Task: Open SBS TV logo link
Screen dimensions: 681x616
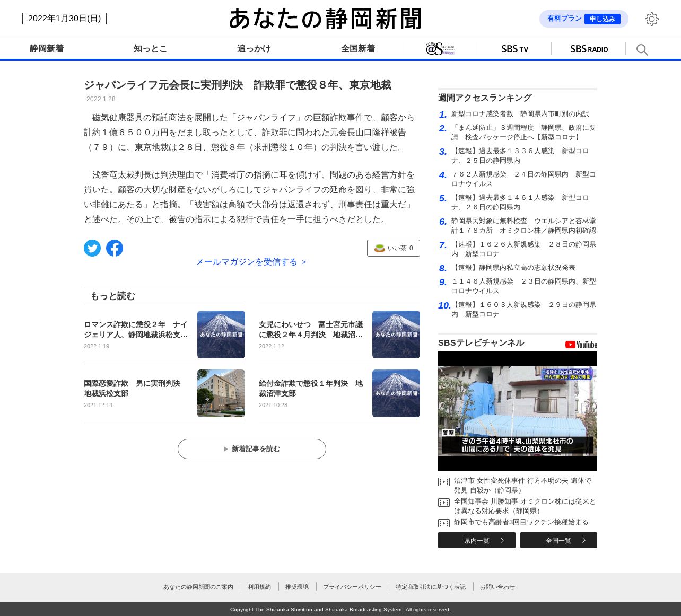Action: 514,49
